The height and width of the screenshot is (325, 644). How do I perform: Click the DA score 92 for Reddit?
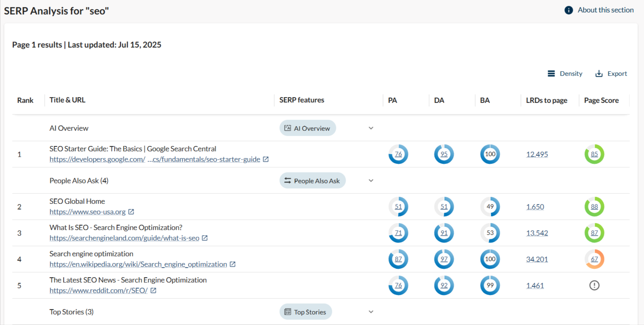tap(444, 285)
